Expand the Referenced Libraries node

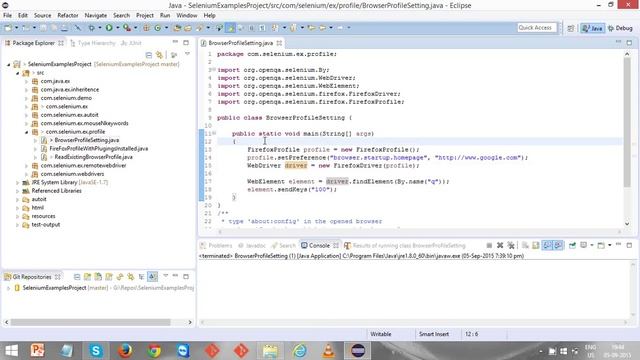coord(18,191)
